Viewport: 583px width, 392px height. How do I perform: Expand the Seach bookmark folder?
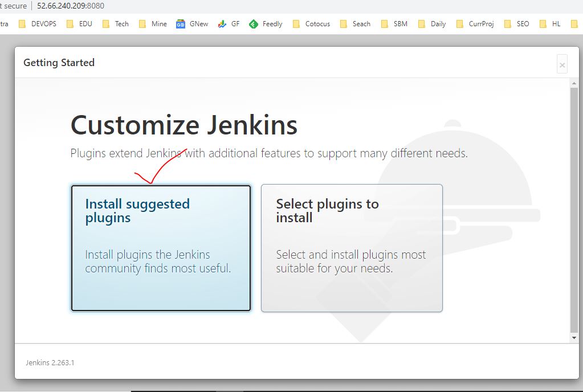[x=355, y=24]
